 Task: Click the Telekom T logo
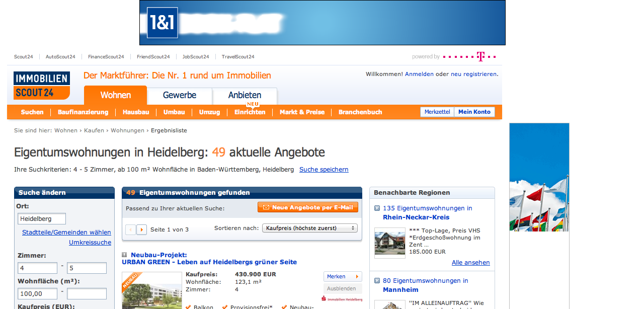(480, 56)
